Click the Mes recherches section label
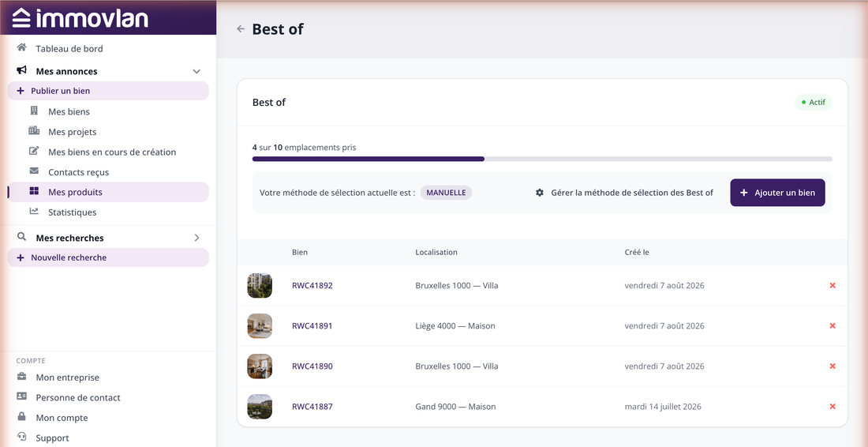Viewport: 868px width, 447px height. [x=69, y=238]
